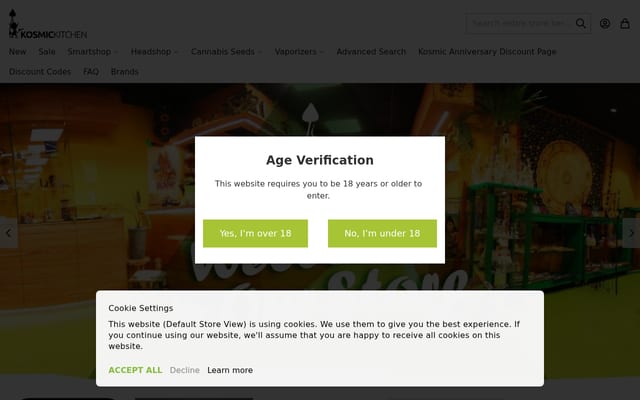
Task: Confirm Yes, I'm over 18
Action: (x=256, y=233)
